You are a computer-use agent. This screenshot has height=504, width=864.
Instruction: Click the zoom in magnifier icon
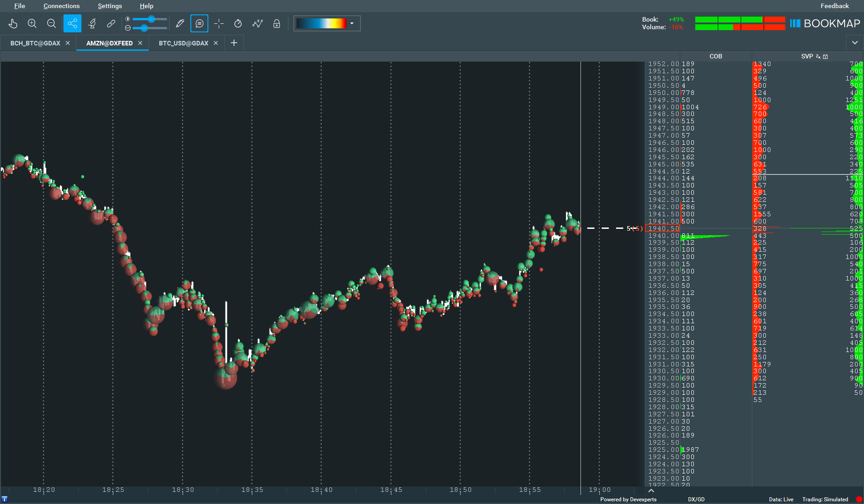coord(32,23)
